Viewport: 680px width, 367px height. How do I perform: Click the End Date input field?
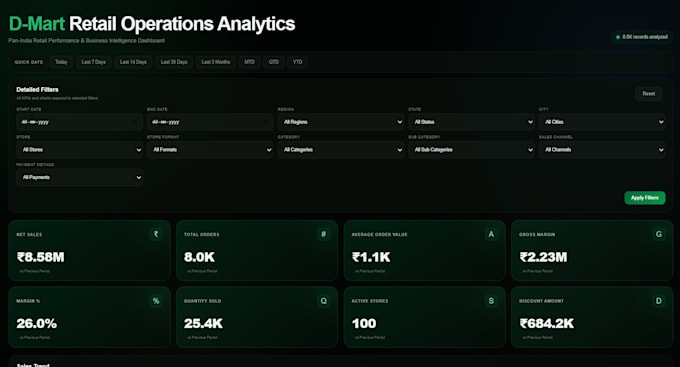pos(210,122)
